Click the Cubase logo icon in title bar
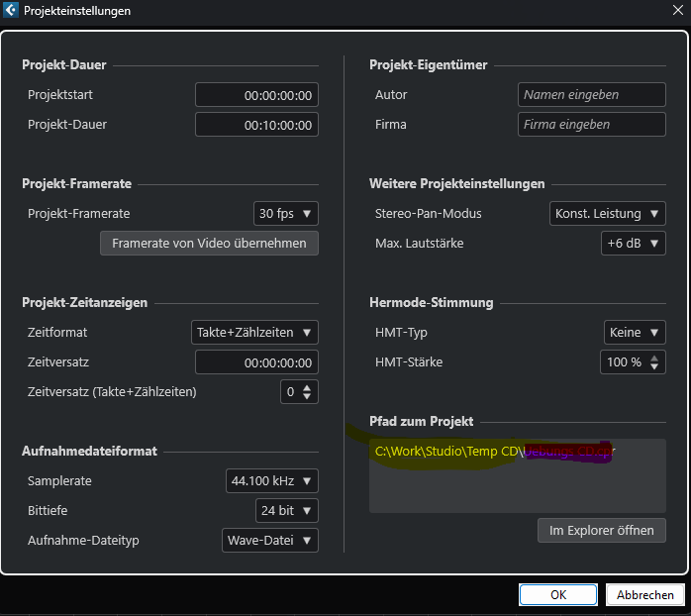The height and width of the screenshot is (616, 691). point(11,10)
